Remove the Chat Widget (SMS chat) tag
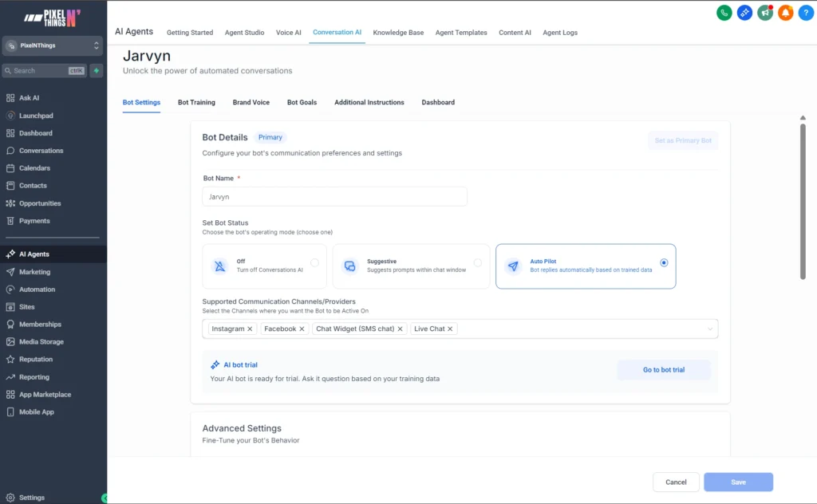817x504 pixels. pos(401,329)
